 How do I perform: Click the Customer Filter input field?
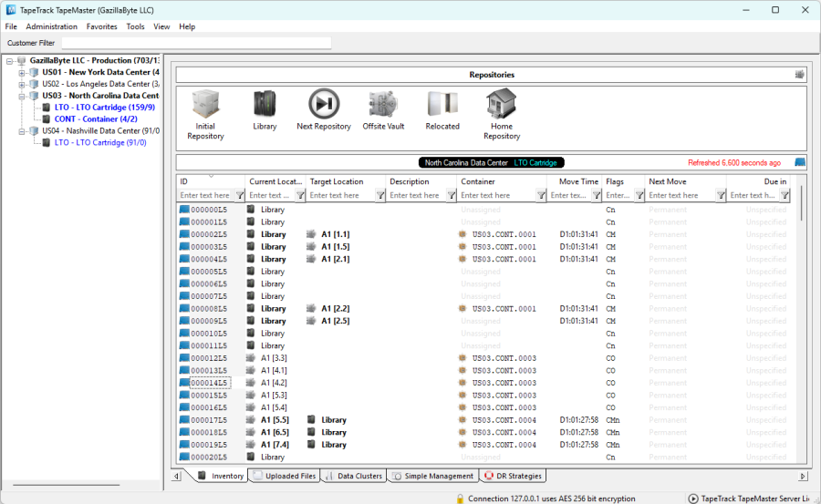pos(196,43)
